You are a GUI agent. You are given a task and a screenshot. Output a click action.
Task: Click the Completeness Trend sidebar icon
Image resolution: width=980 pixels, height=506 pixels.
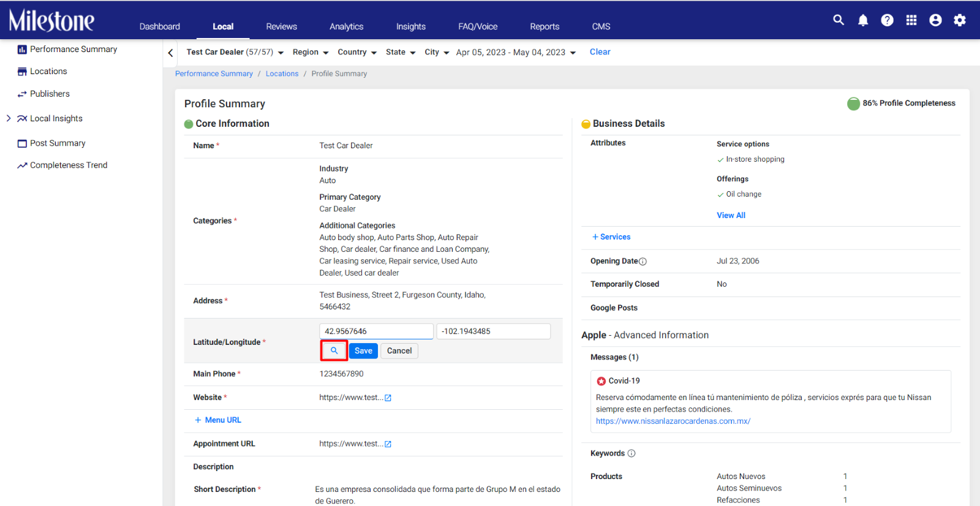point(22,165)
